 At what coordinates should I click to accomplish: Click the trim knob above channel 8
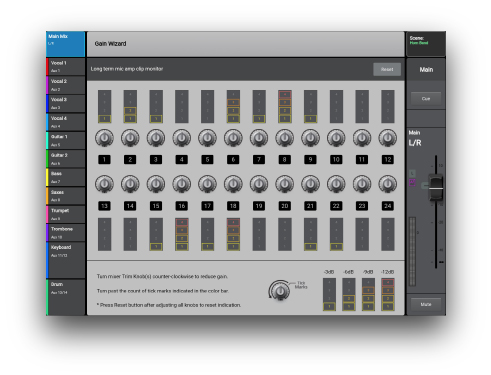285,138
